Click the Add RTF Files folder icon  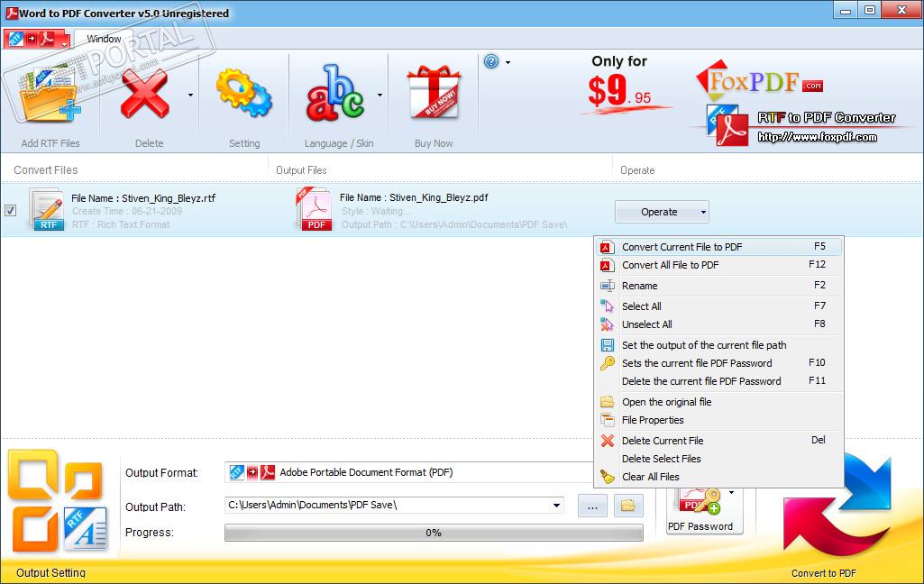point(50,94)
